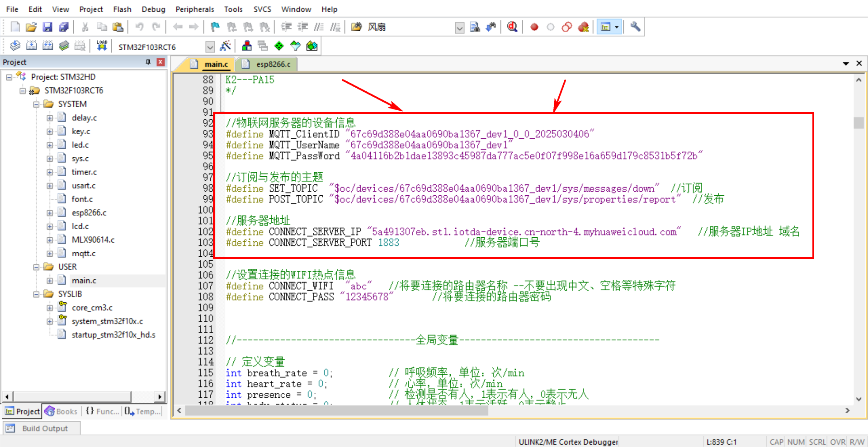Click the Cut icon

[85, 27]
